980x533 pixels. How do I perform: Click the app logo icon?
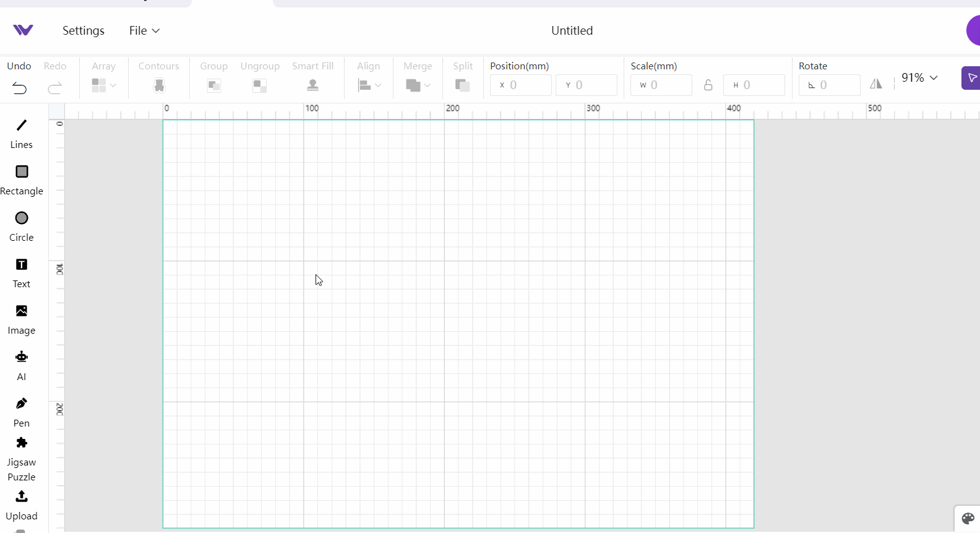coord(23,30)
